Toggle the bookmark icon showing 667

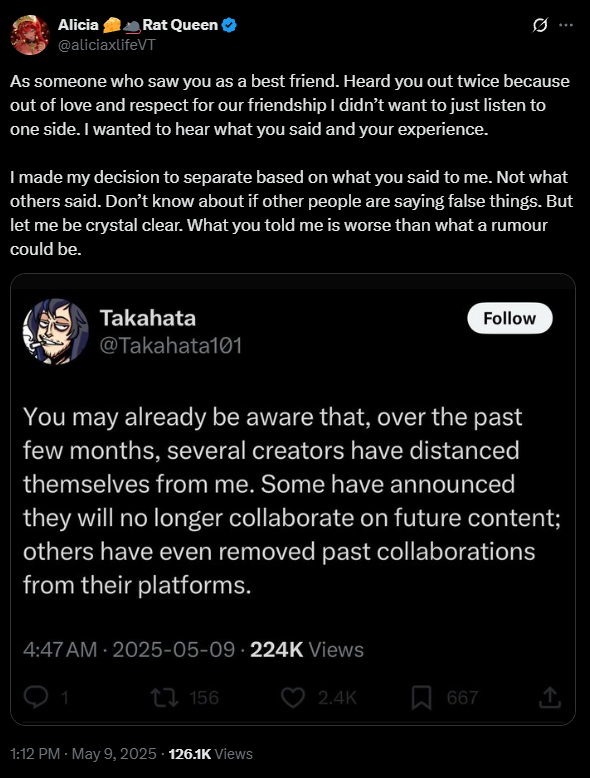[x=421, y=698]
